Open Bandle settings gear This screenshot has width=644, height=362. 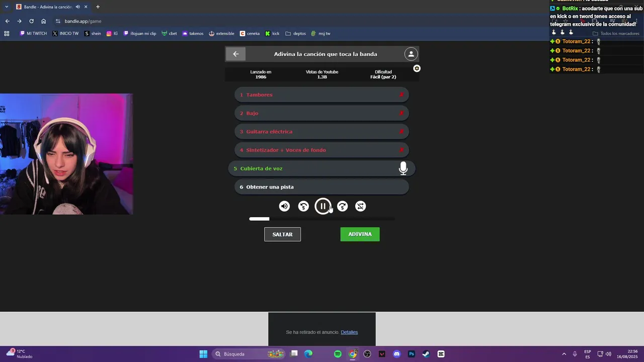coord(417,68)
